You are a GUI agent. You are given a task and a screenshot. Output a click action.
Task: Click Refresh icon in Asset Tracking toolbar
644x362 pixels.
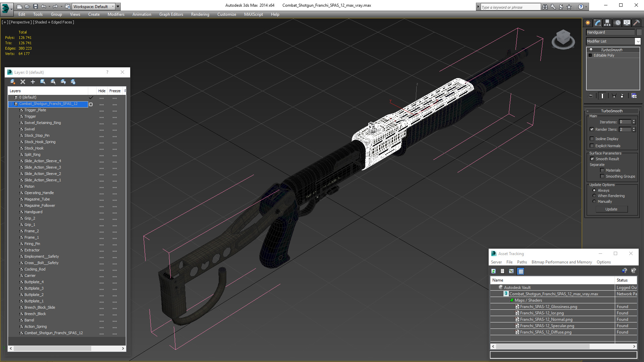(494, 271)
